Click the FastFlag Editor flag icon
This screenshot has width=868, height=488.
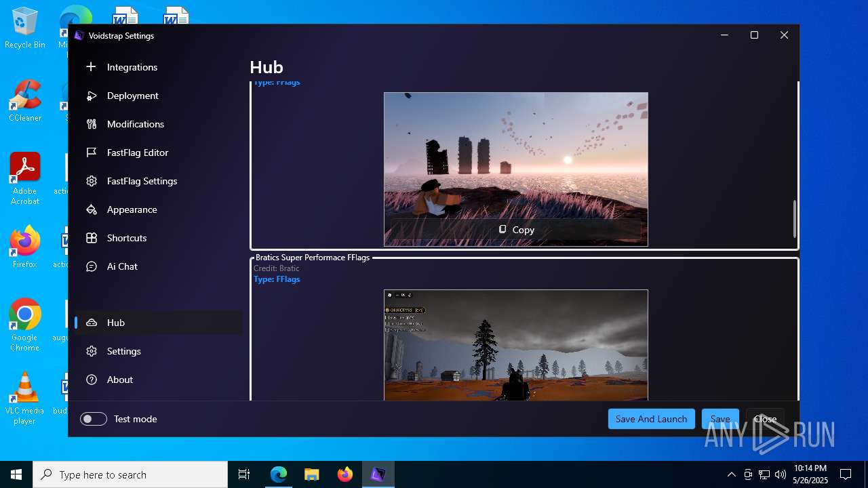pos(92,152)
